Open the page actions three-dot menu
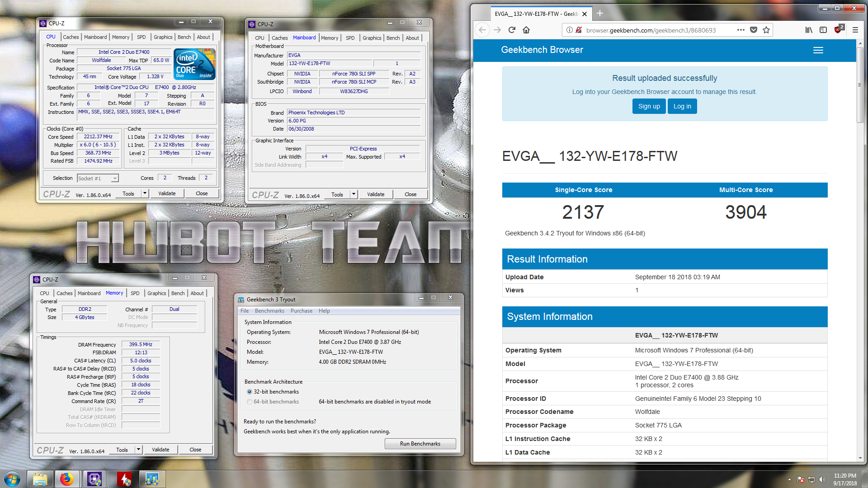868x488 pixels. (x=741, y=30)
